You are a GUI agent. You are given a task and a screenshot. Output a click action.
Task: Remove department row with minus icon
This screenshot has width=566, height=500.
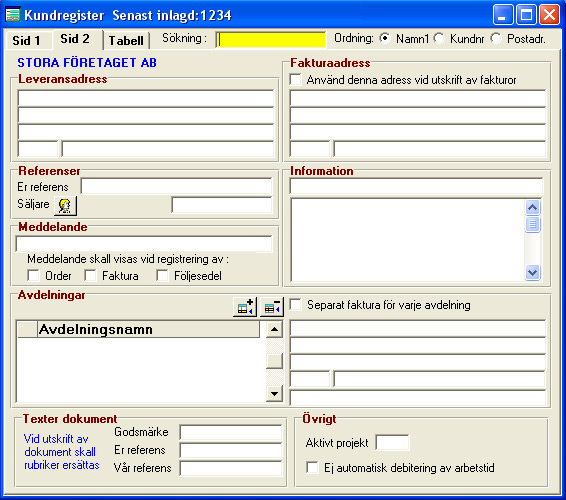click(272, 307)
